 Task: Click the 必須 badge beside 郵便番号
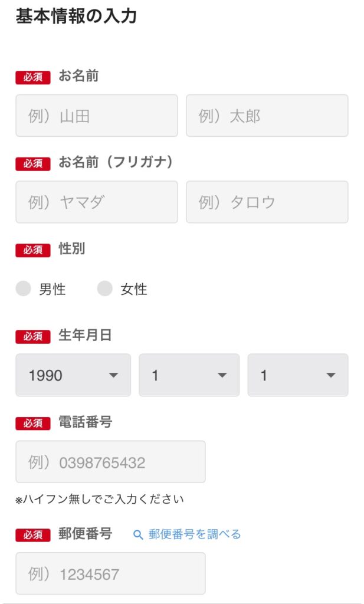33,535
